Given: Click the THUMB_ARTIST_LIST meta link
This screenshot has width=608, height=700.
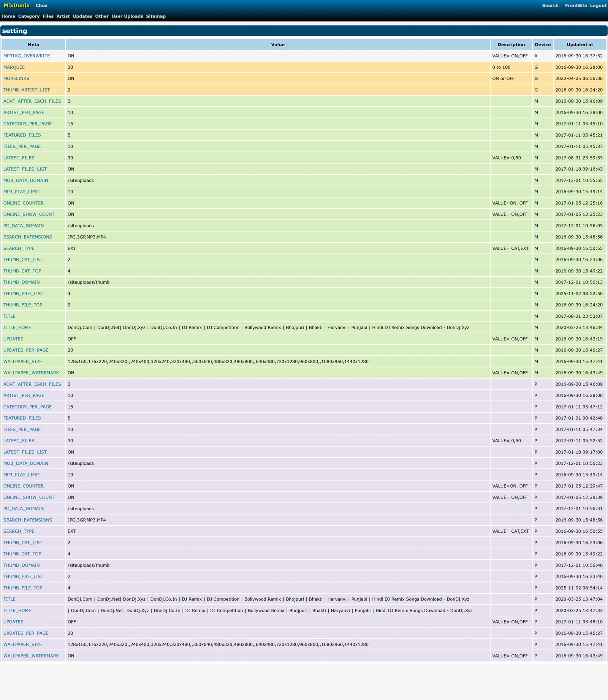Looking at the screenshot, I should 27,90.
